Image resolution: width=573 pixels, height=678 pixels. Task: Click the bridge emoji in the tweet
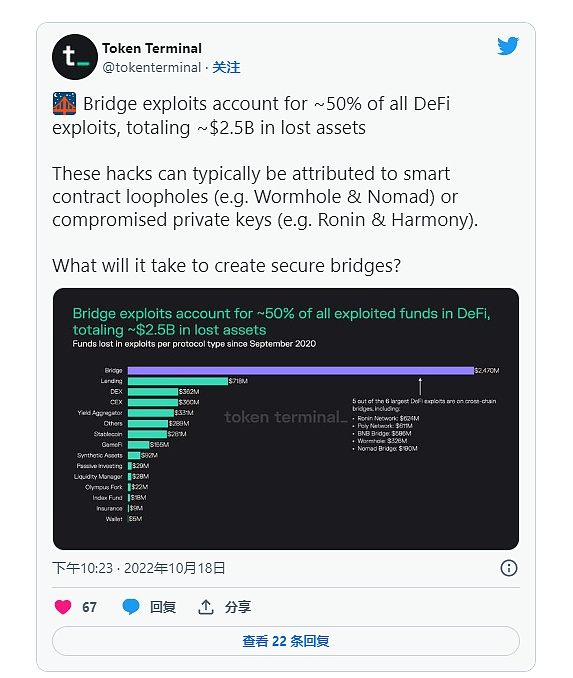[x=64, y=104]
